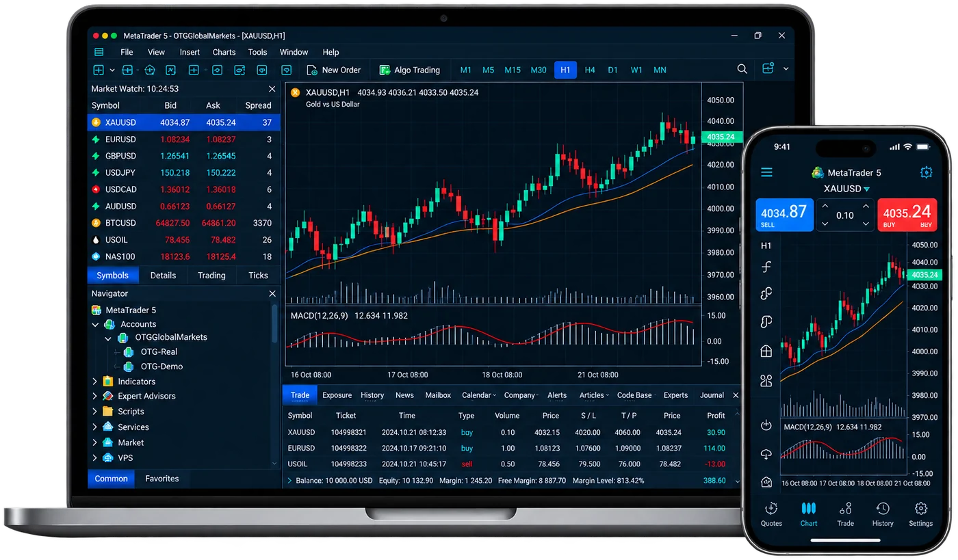This screenshot has width=958, height=560.
Task: Click the Bitcoin icon beside BTCUSD
Action: [96, 223]
